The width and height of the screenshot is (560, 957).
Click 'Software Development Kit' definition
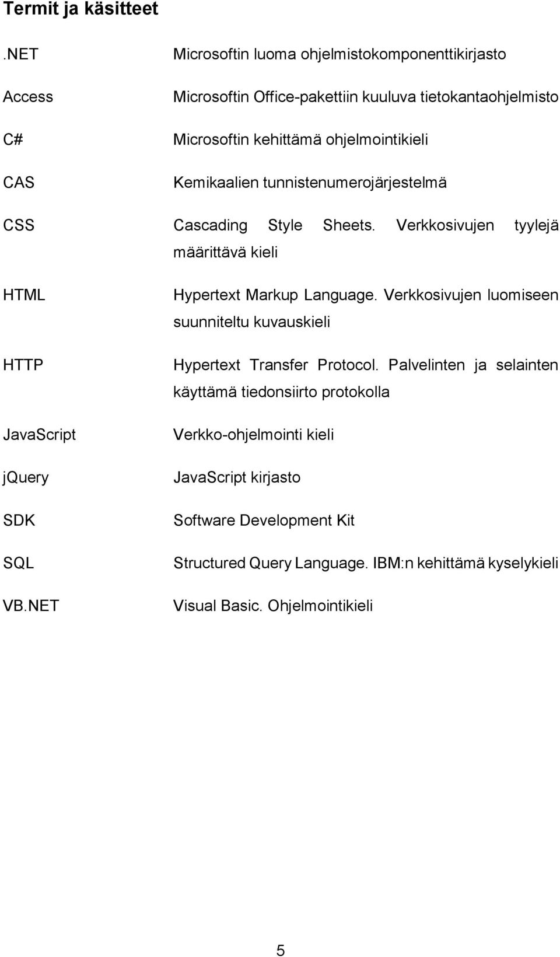click(264, 520)
